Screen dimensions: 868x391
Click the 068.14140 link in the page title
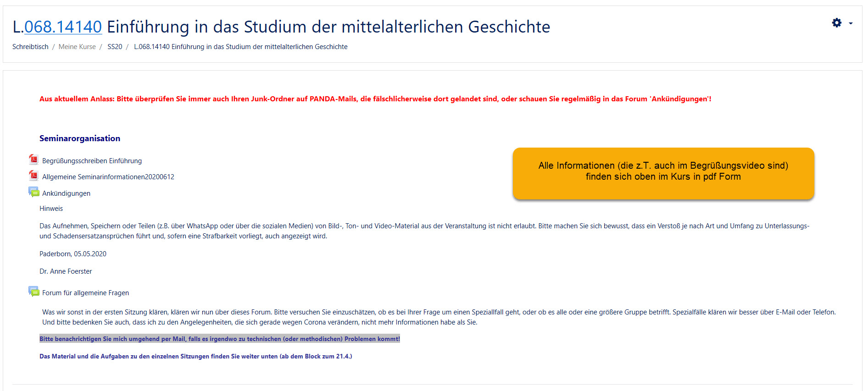pyautogui.click(x=63, y=27)
